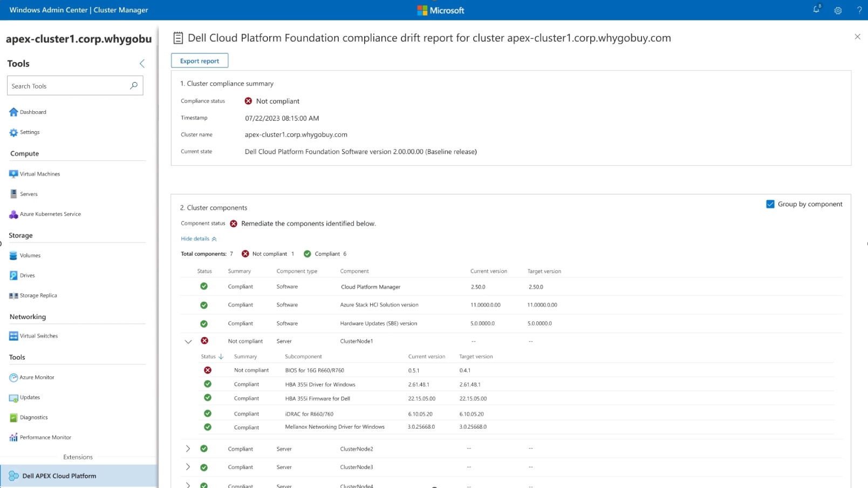Open the notifications bell icon
This screenshot has width=868, height=488.
point(816,10)
